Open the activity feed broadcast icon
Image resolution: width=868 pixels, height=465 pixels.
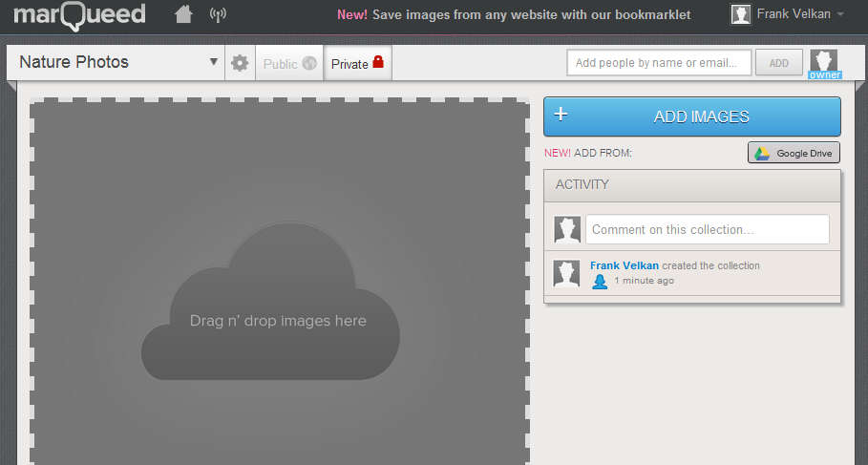pyautogui.click(x=218, y=14)
